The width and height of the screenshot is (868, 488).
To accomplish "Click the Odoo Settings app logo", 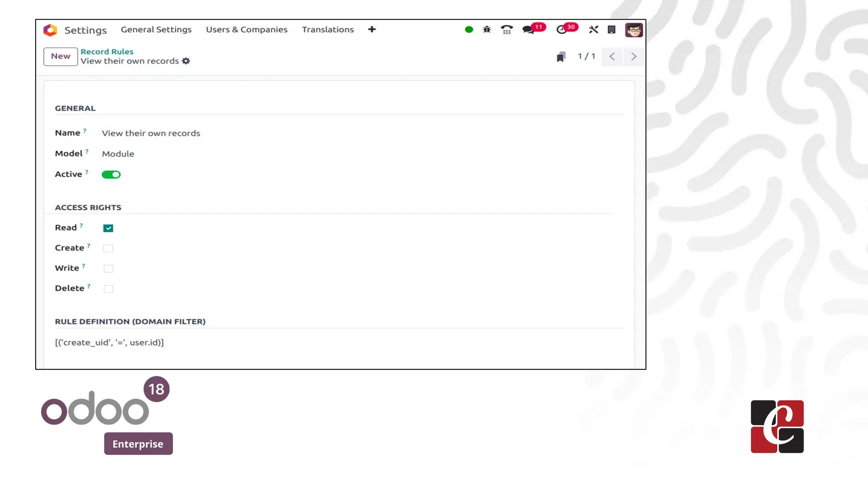I will pyautogui.click(x=50, y=30).
